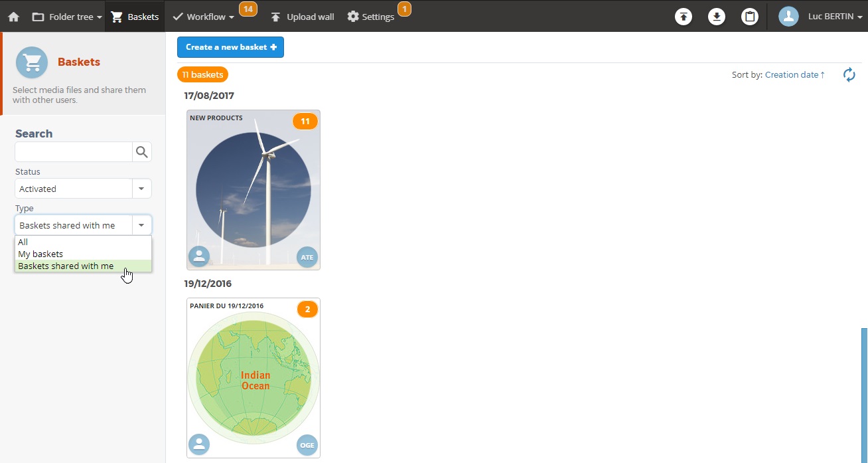This screenshot has width=868, height=463.
Task: Click the Workflow badge showing 14
Action: (x=248, y=9)
